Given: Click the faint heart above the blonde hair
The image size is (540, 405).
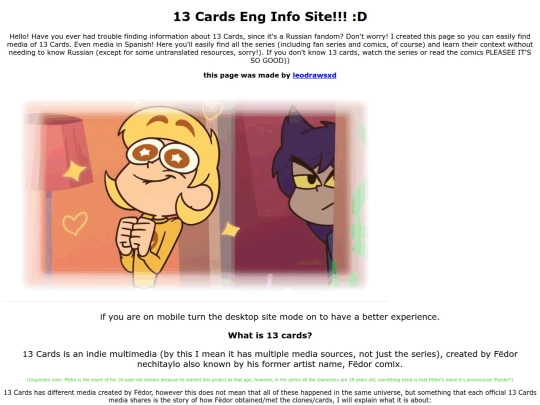Looking at the screenshot, I should [212, 110].
